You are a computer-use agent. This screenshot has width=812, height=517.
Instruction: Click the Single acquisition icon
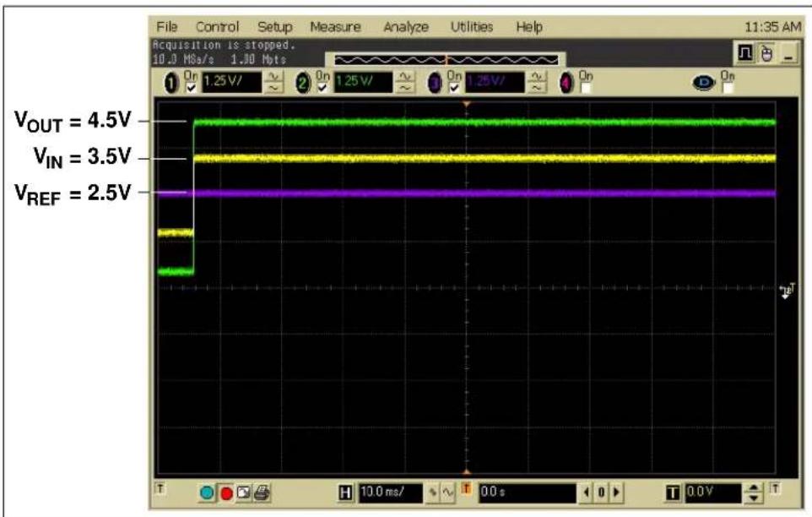click(x=243, y=493)
